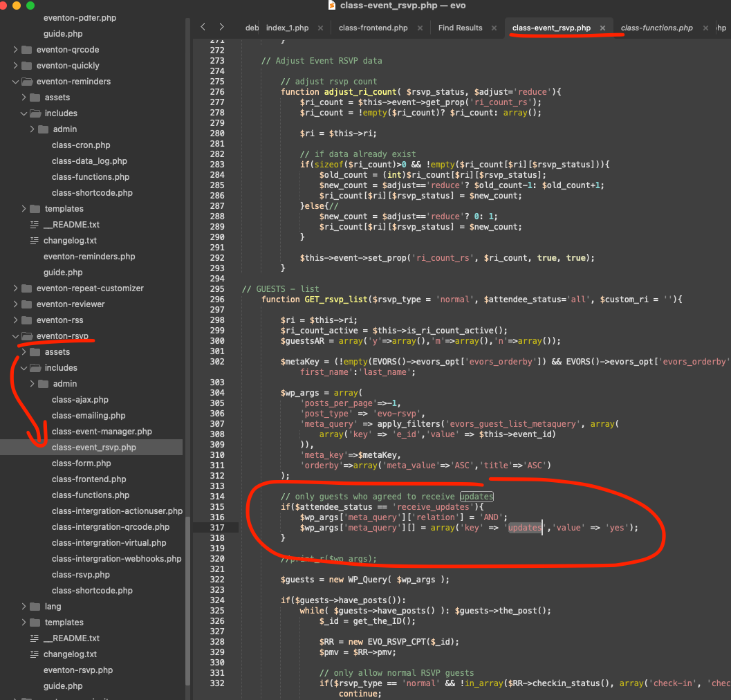Image resolution: width=731 pixels, height=700 pixels.
Task: Go forward with the right tab arrow
Action: (x=221, y=27)
